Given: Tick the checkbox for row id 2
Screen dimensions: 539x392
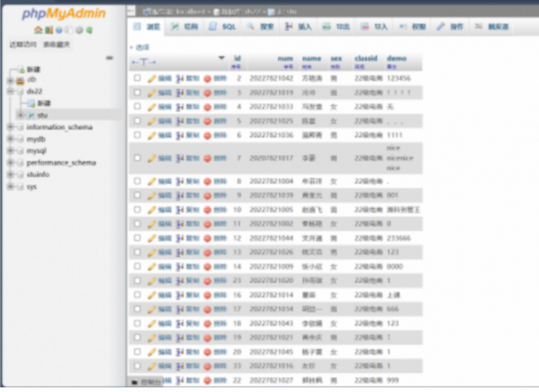Looking at the screenshot, I should [137, 78].
